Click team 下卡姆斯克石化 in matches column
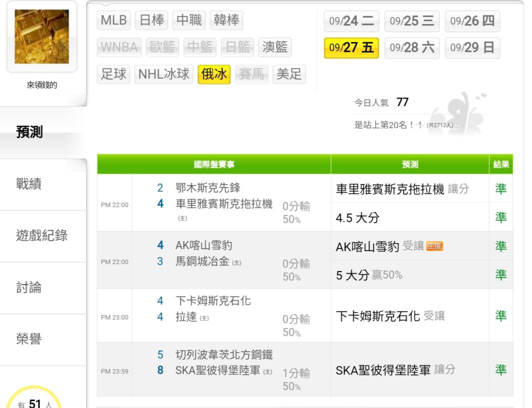The image size is (532, 408). (213, 300)
